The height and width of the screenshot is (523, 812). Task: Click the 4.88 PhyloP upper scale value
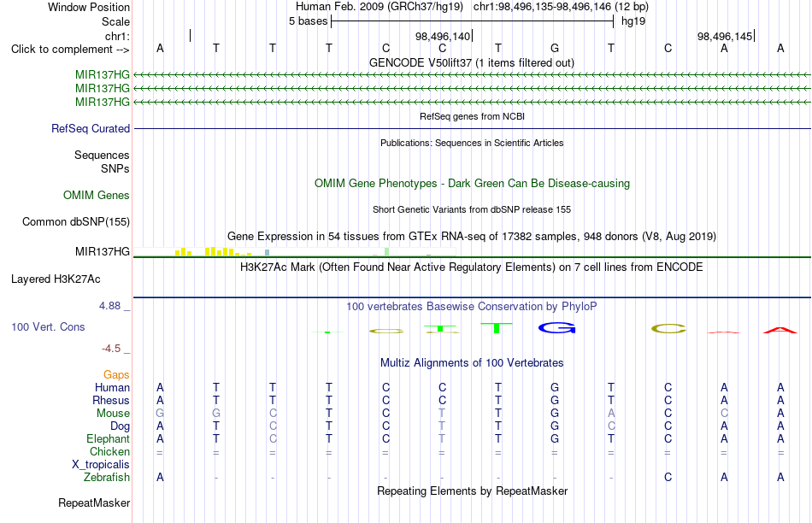(109, 306)
